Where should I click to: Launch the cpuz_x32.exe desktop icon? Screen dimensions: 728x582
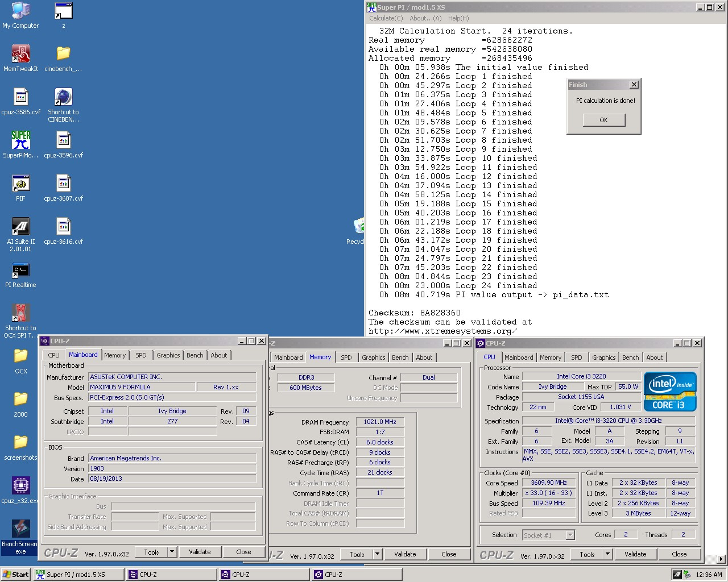click(x=20, y=490)
